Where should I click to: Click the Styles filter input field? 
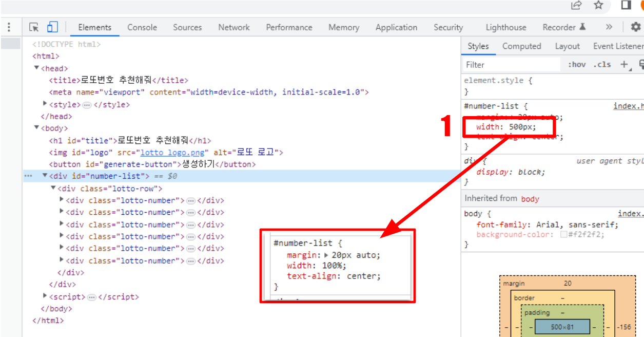511,64
